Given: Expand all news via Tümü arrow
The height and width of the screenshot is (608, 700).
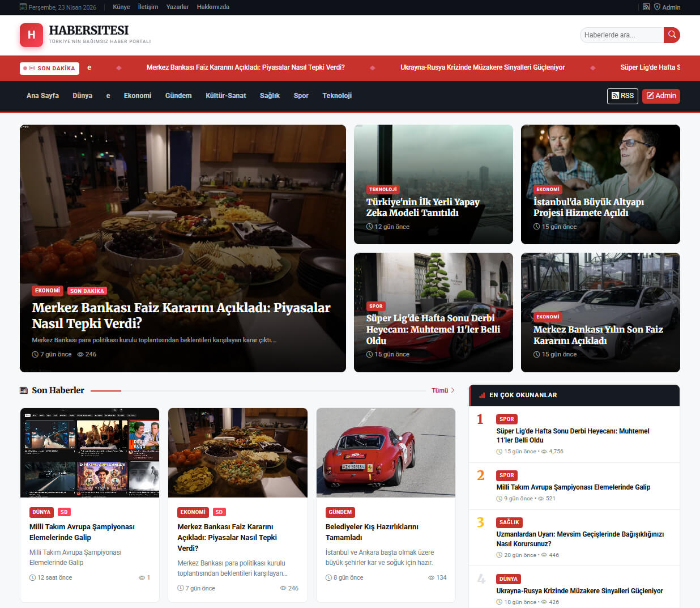Looking at the screenshot, I should click(443, 390).
